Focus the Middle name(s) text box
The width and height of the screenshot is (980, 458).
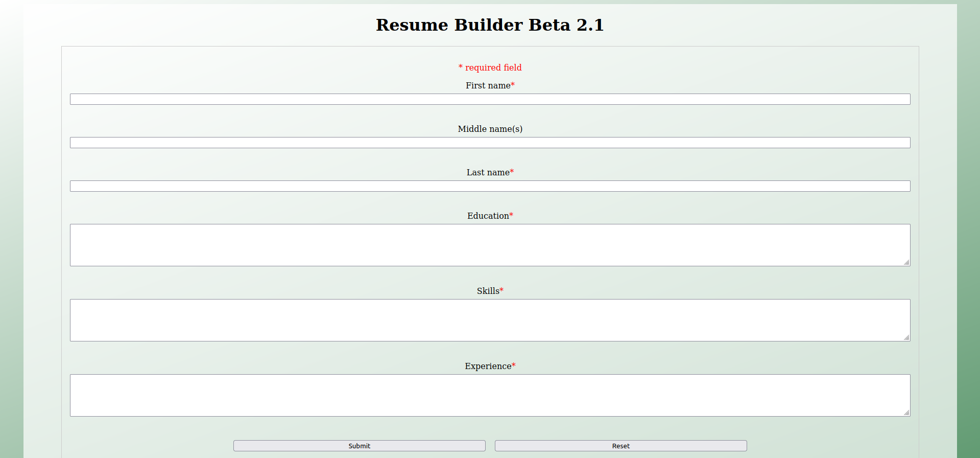(490, 143)
